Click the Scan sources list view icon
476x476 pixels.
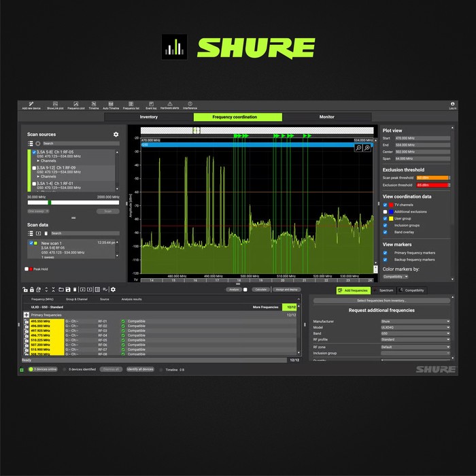[x=30, y=143]
